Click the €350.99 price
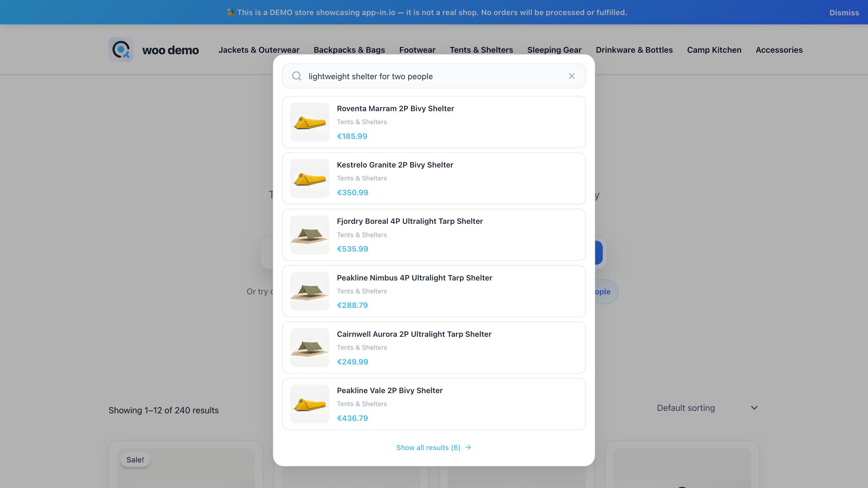The width and height of the screenshot is (868, 488). [352, 193]
